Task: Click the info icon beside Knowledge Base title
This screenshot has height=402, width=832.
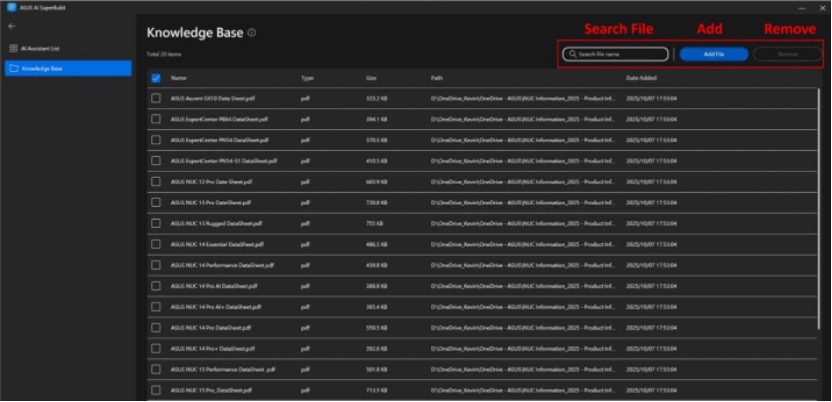Action: click(x=252, y=33)
